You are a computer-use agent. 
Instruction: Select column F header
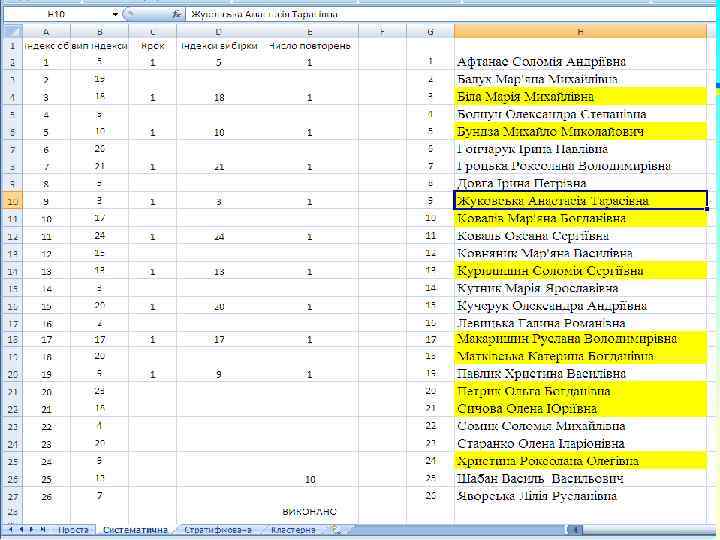tap(382, 32)
